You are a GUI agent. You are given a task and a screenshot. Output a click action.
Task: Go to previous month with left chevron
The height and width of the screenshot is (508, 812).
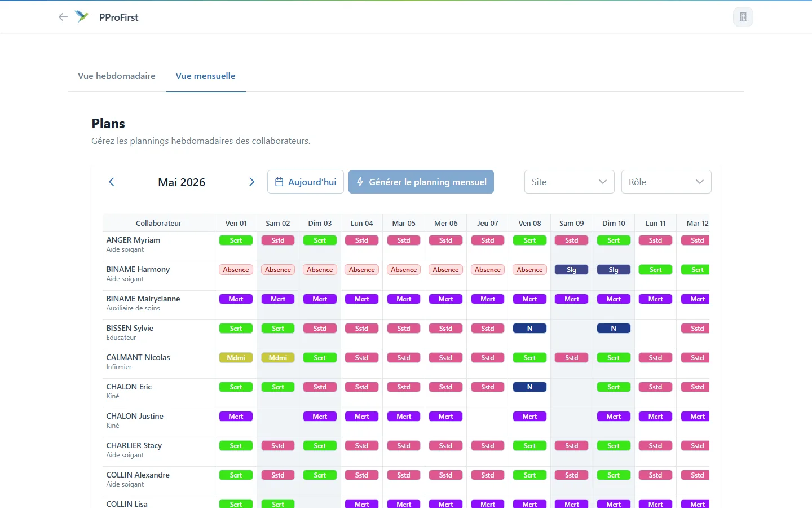point(112,182)
